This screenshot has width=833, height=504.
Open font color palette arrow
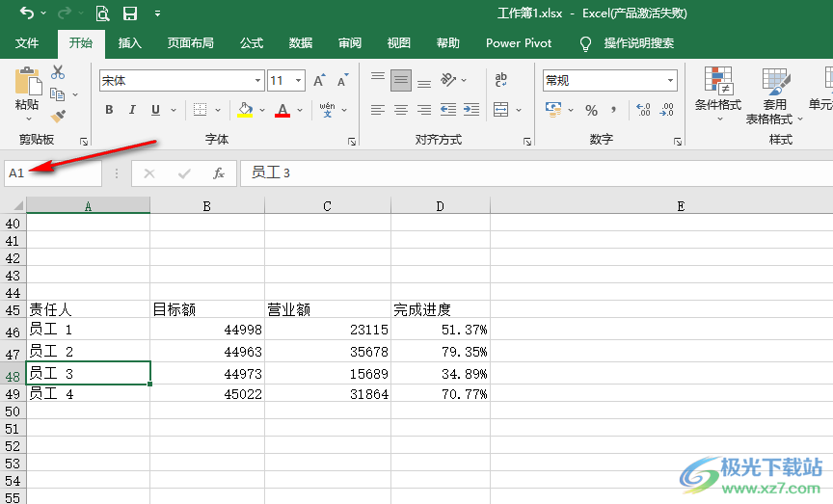300,110
